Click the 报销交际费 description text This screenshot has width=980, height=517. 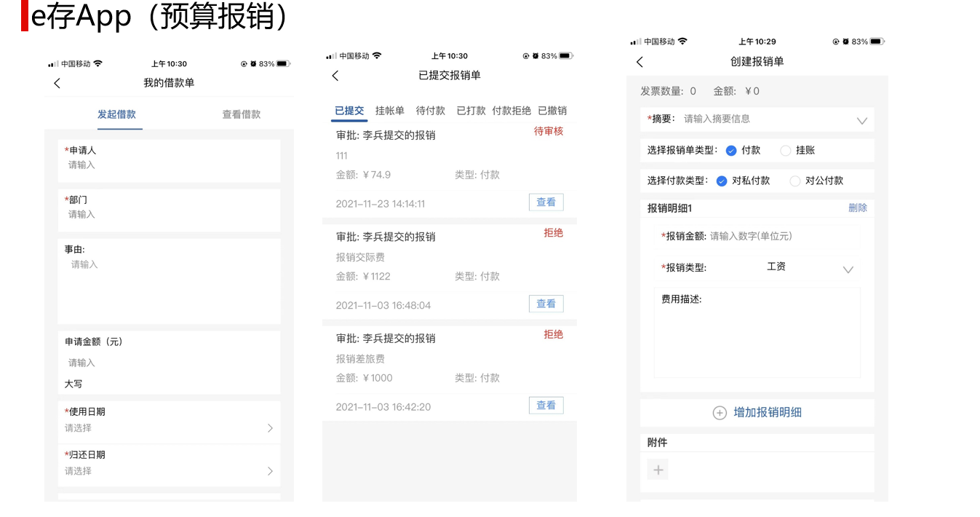click(360, 257)
